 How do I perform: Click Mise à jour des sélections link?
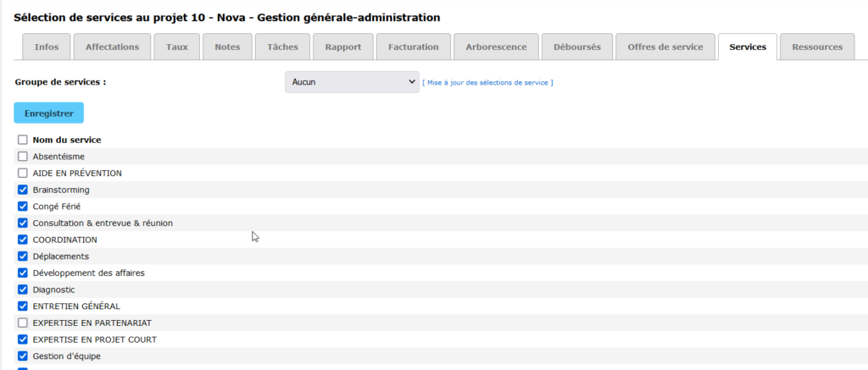coord(487,82)
